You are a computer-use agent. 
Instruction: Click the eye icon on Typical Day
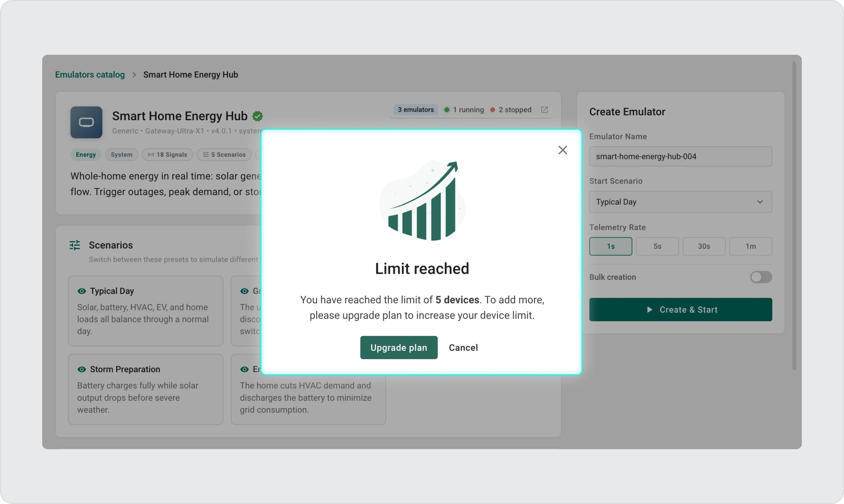click(82, 291)
